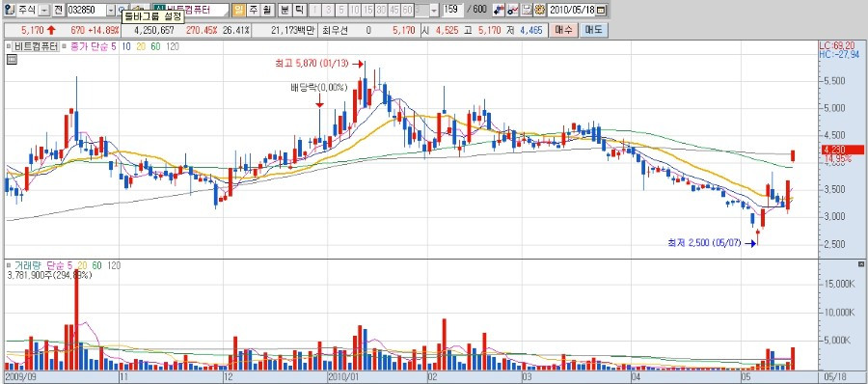Select the 5 interval button
Viewport: 868px width, 384px height.
(x=341, y=10)
